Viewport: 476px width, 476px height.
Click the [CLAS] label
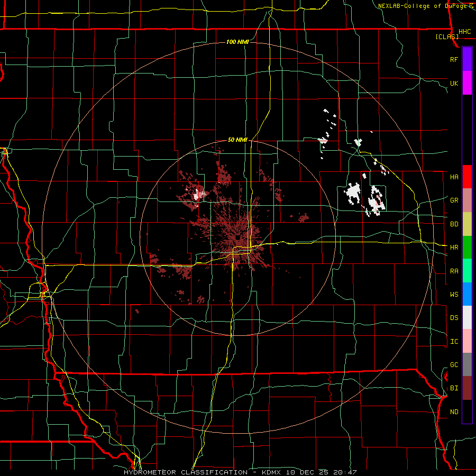click(x=447, y=36)
